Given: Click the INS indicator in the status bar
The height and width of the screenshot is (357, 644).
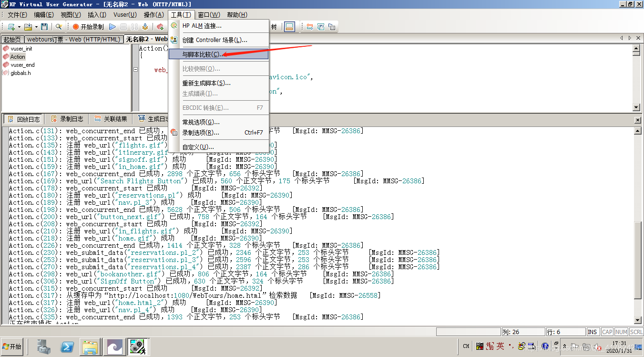Looking at the screenshot, I should [x=593, y=332].
